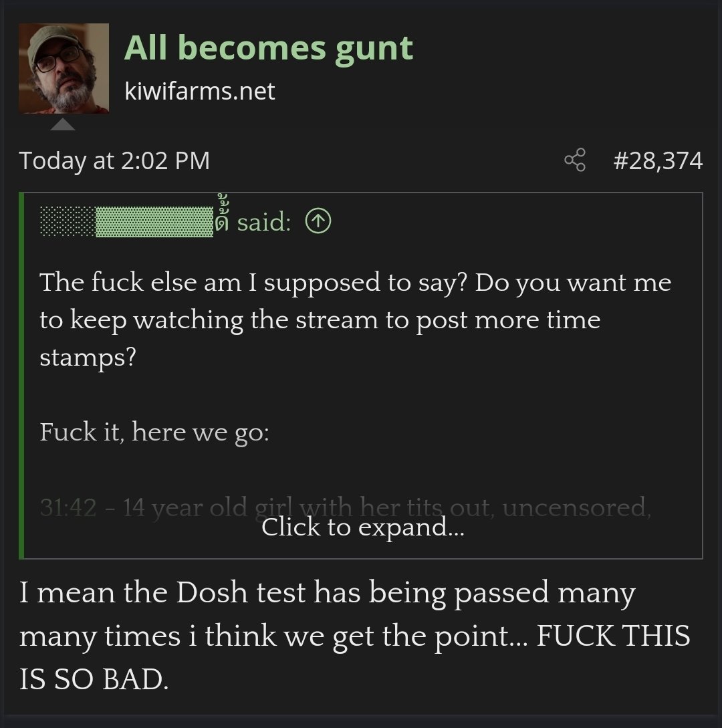The width and height of the screenshot is (722, 728).
Task: Click the share post icon
Action: (575, 160)
